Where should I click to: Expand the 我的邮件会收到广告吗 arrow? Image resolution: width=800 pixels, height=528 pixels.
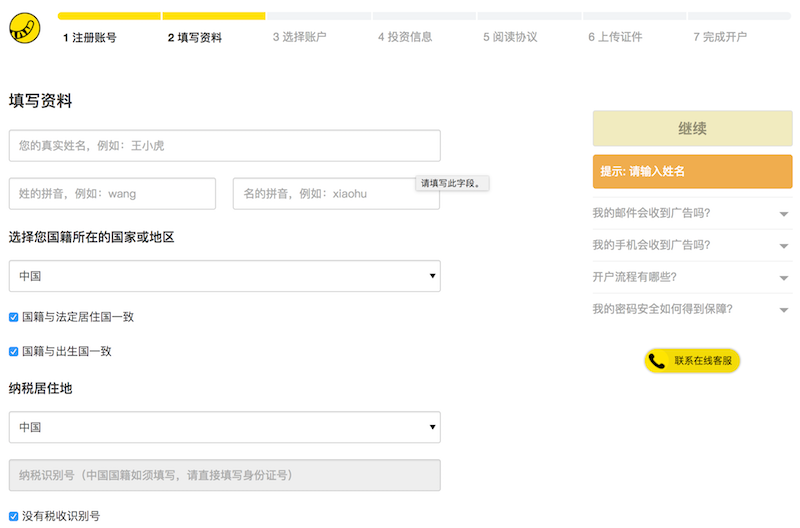[784, 214]
